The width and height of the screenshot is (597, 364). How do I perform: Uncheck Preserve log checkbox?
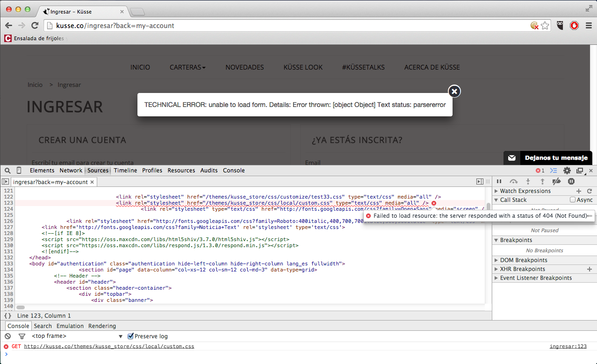[131, 336]
